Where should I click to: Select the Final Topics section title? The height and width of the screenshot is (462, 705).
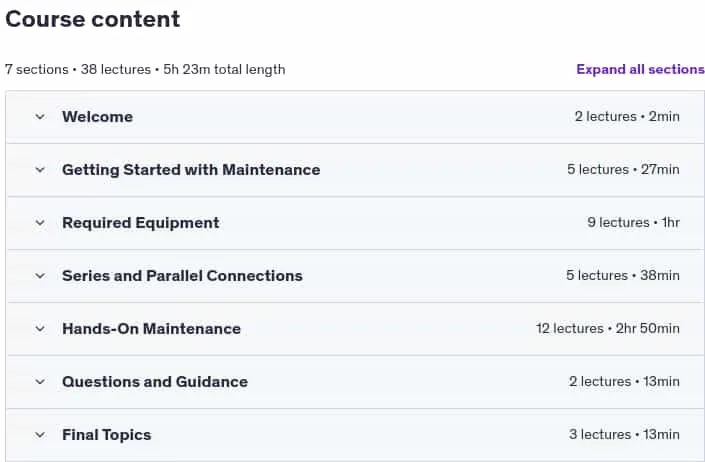[107, 435]
